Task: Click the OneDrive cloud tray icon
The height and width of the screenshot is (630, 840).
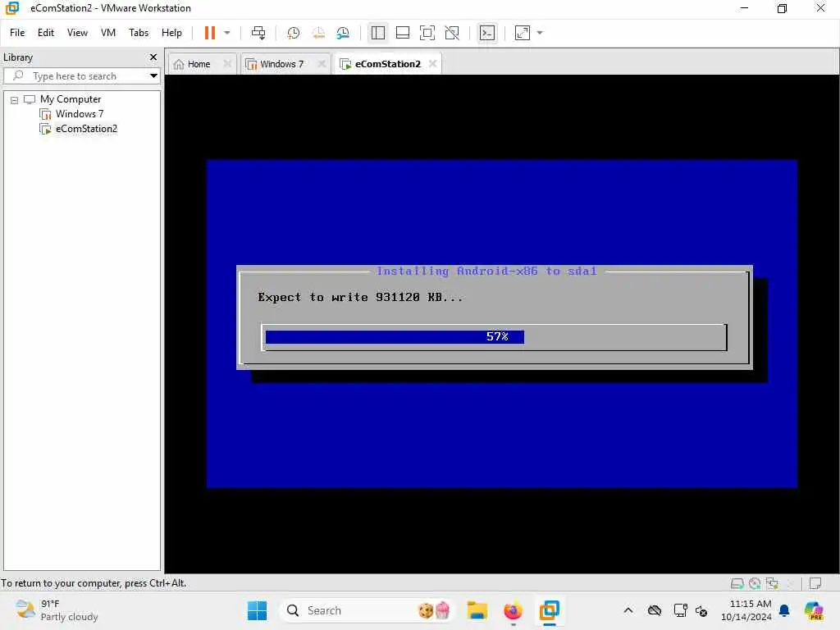Action: point(655,610)
